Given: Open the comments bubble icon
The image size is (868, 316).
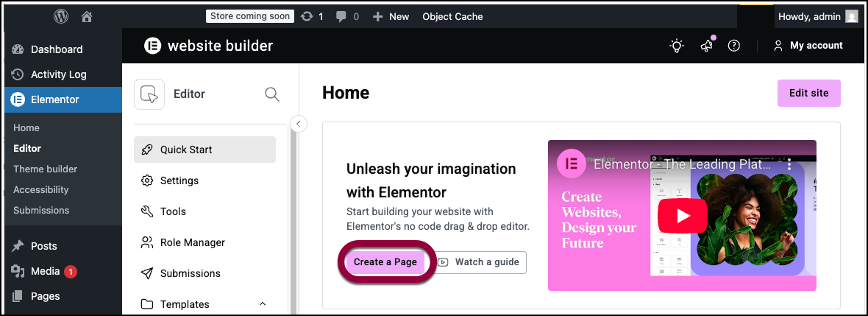Looking at the screenshot, I should [x=341, y=16].
